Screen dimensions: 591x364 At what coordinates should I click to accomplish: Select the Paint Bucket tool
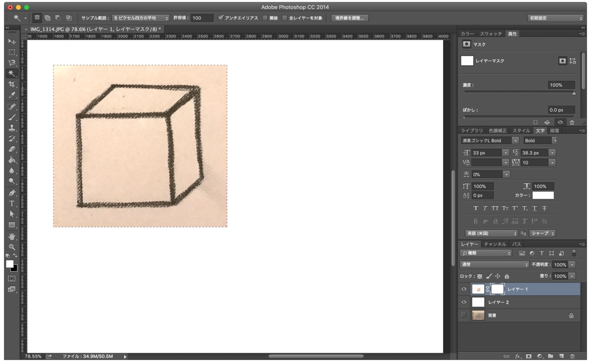click(x=12, y=160)
